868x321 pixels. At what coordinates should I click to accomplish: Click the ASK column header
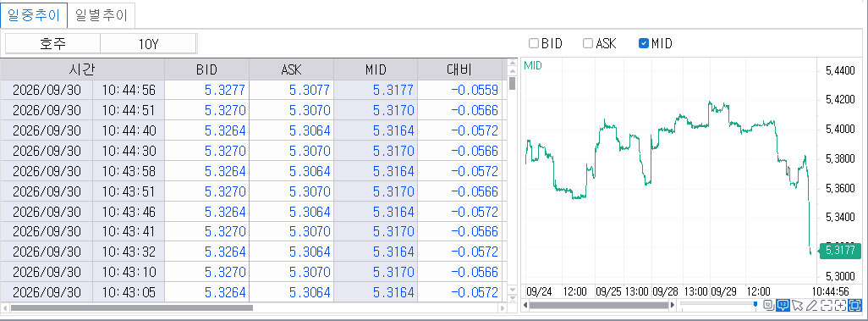(291, 69)
